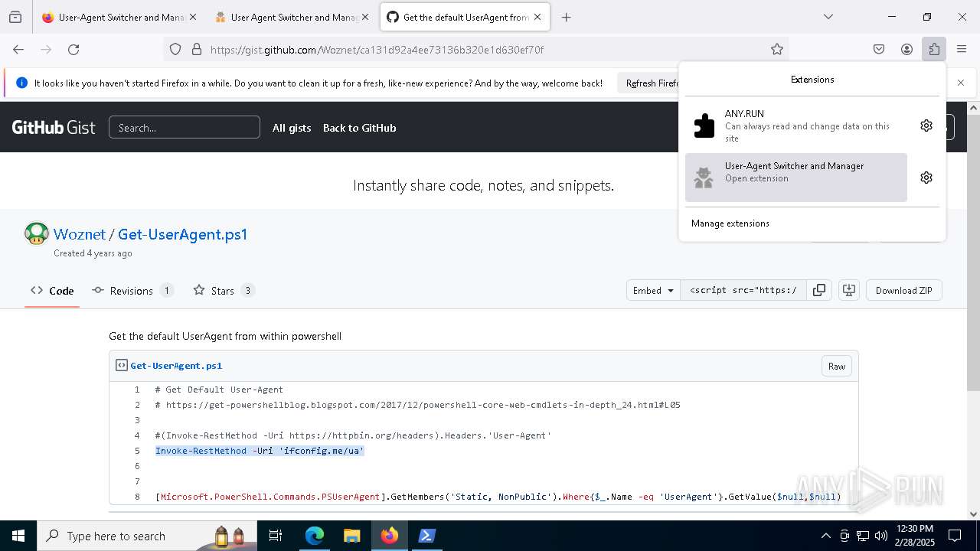
Task: Open the Get-UserAgent.ps1 title link
Action: (182, 234)
